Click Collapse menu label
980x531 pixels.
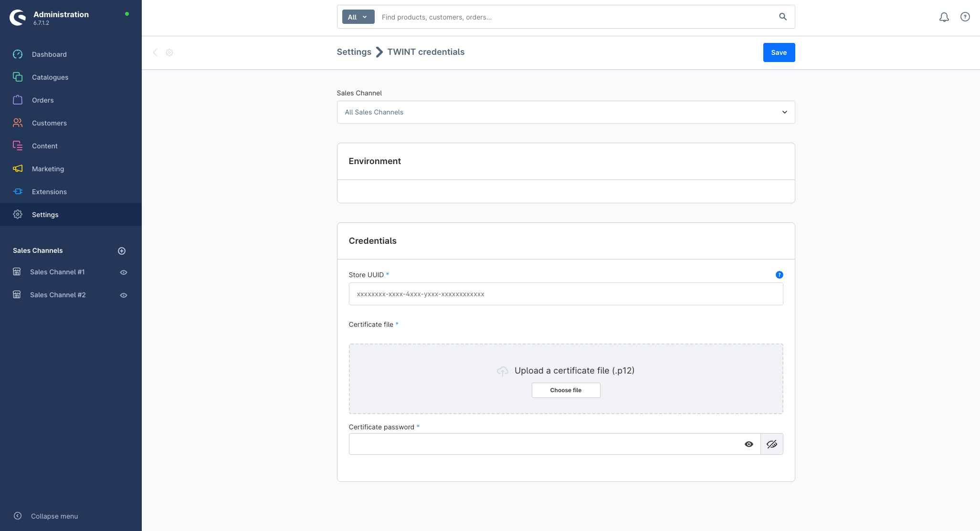[x=54, y=516]
